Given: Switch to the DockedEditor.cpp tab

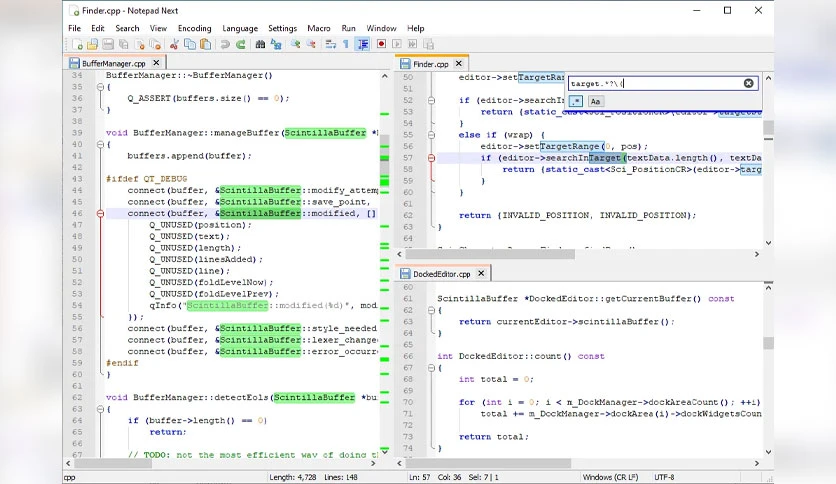Looking at the screenshot, I should [441, 274].
